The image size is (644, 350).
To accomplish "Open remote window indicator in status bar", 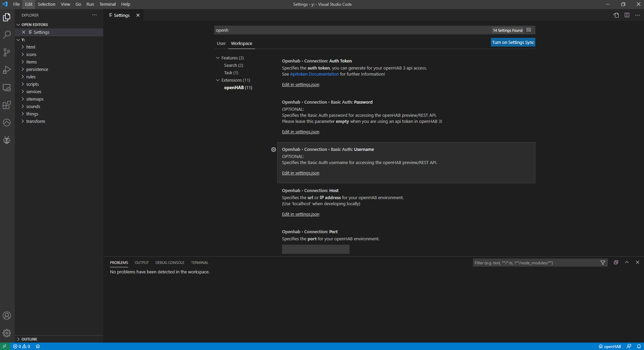I will [x=4, y=346].
